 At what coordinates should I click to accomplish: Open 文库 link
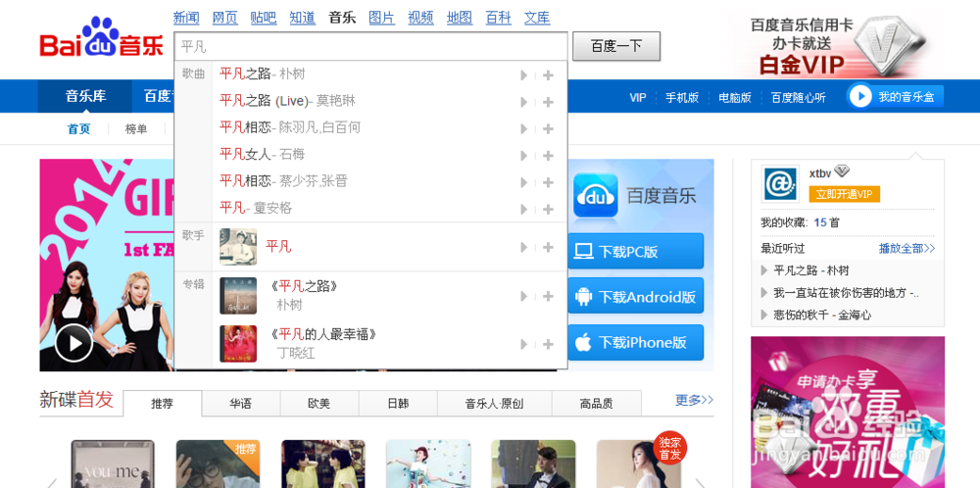coord(537,18)
